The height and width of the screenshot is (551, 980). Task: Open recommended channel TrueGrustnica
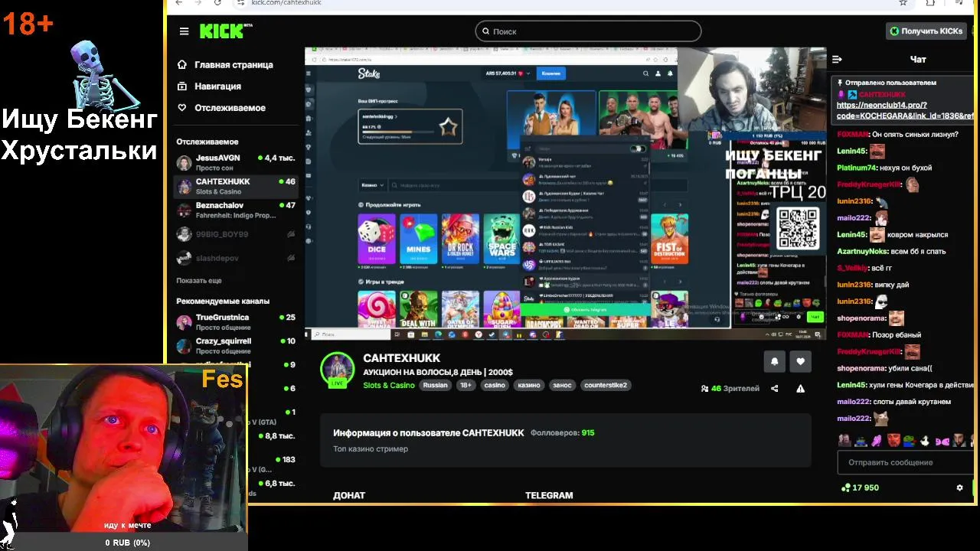click(x=236, y=321)
